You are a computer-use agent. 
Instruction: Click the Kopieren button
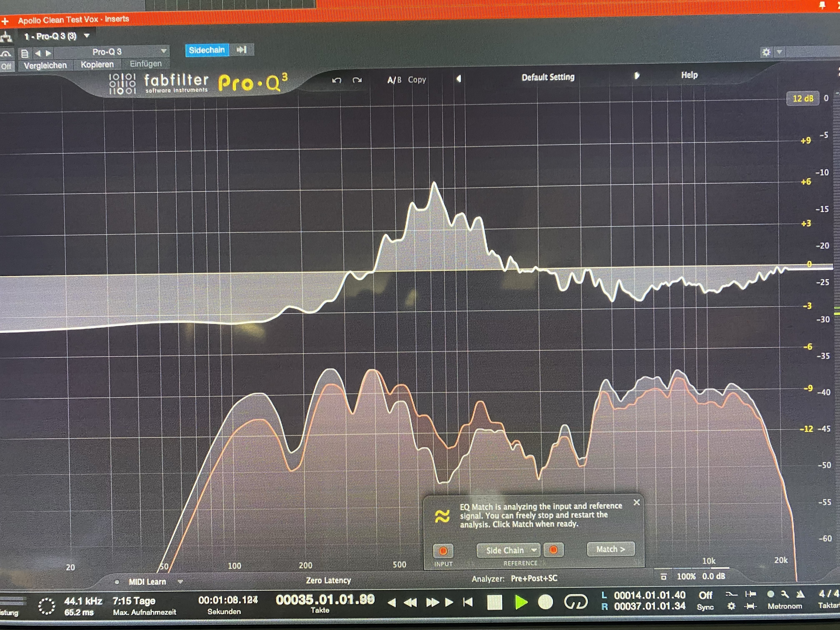coord(97,65)
